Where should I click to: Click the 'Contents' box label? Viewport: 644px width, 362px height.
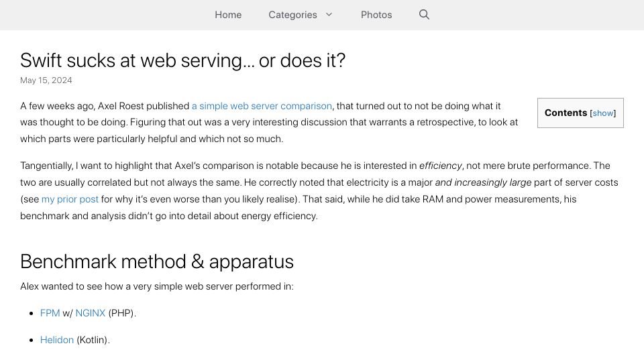566,113
